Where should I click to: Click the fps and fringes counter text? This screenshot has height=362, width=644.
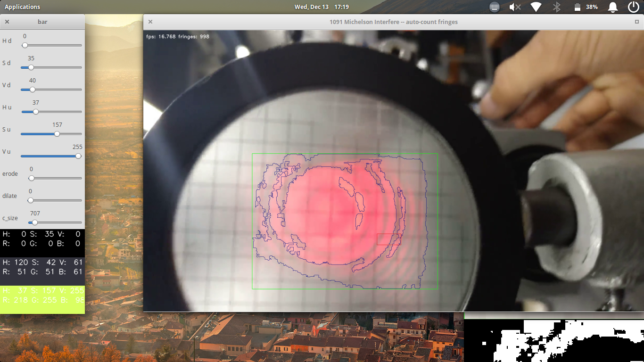coord(178,36)
